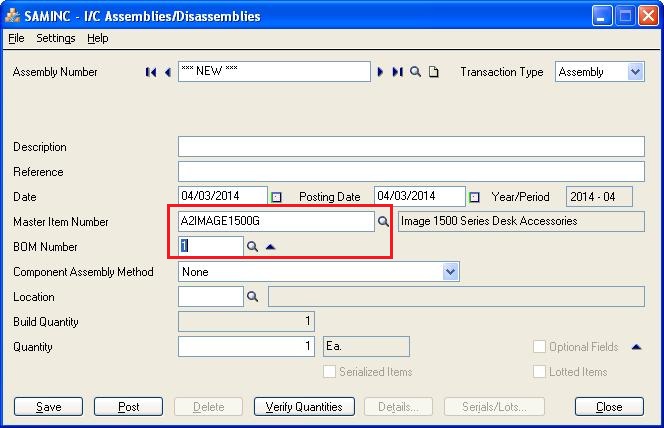664x428 pixels.
Task: Click the Verify Quantities button
Action: (x=304, y=406)
